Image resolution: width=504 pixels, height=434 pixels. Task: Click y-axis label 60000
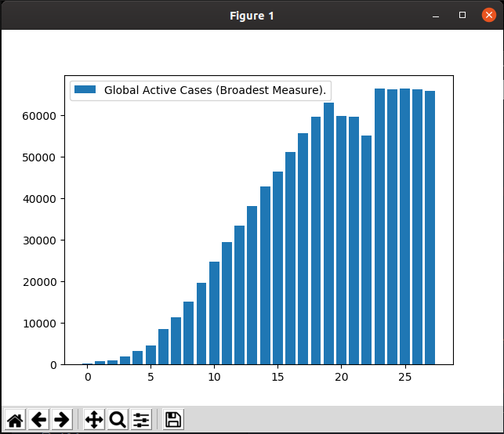coord(39,116)
